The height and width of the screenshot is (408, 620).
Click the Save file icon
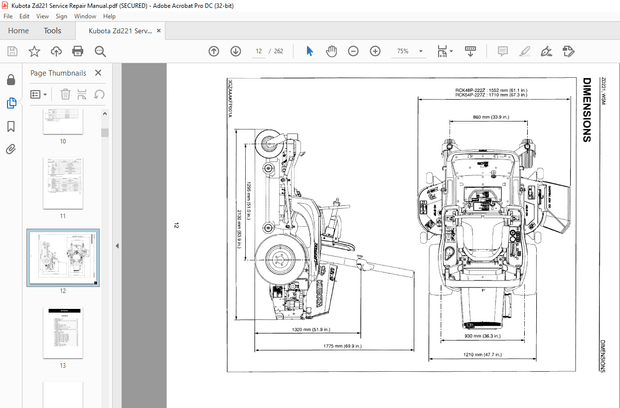tap(12, 51)
